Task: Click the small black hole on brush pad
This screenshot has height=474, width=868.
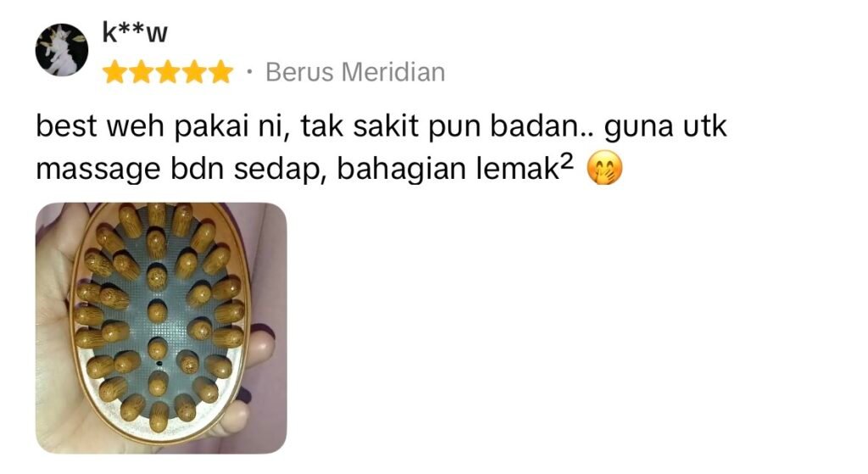Action: (x=159, y=364)
